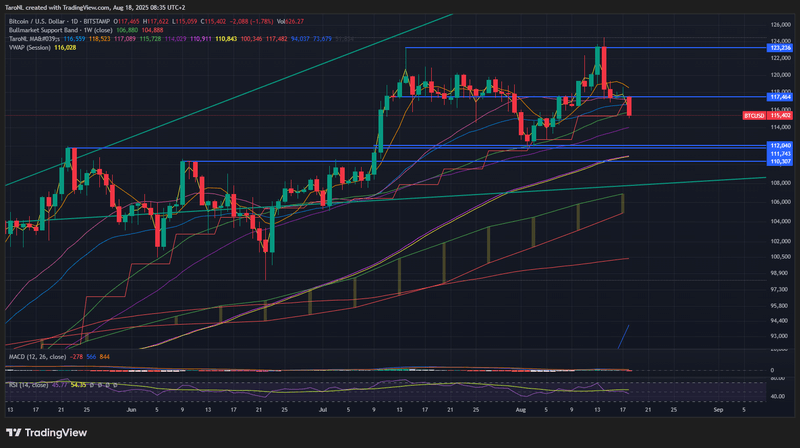Select the 'Bitcoin / U.S. Dollar · 1D · BITSTAMP' title
Image resolution: width=800 pixels, height=448 pixels.
click(60, 21)
